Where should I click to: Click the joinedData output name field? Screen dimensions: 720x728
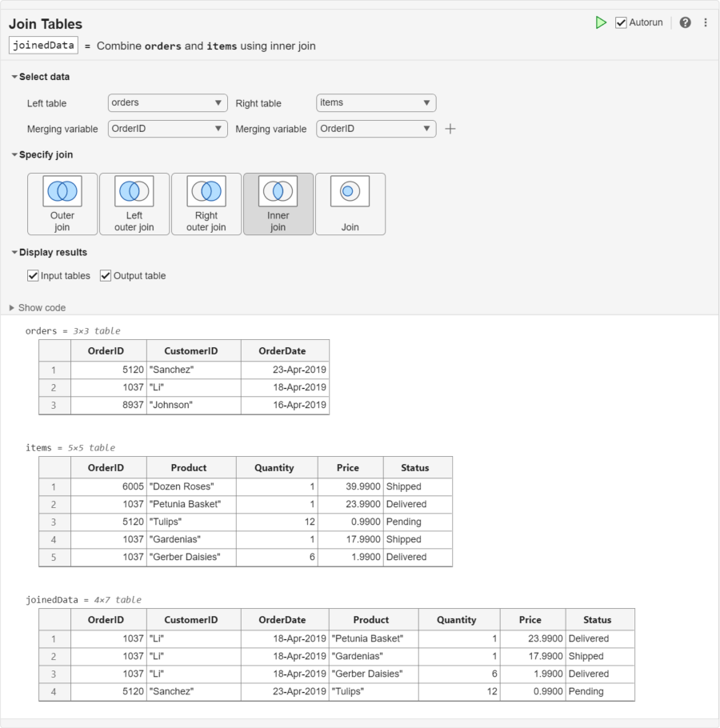pyautogui.click(x=44, y=46)
